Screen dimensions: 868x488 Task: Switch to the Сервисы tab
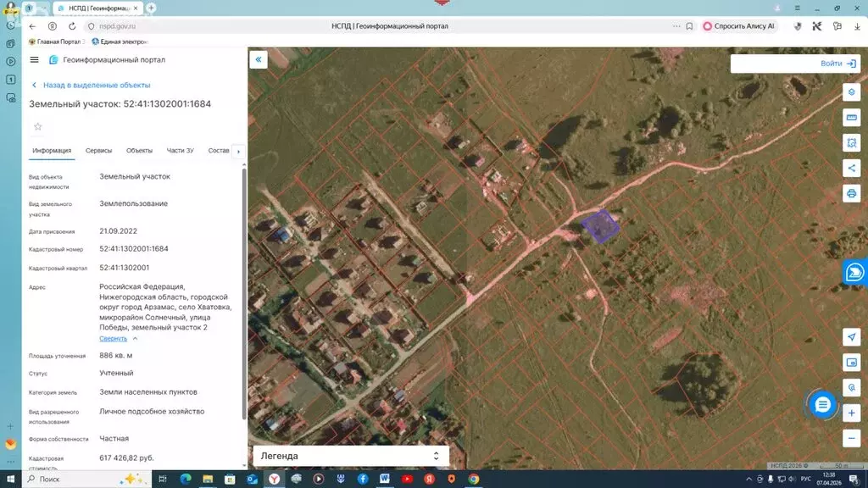(98, 151)
